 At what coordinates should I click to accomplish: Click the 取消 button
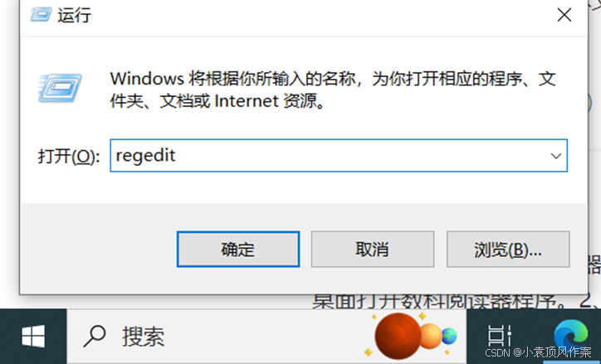point(373,250)
